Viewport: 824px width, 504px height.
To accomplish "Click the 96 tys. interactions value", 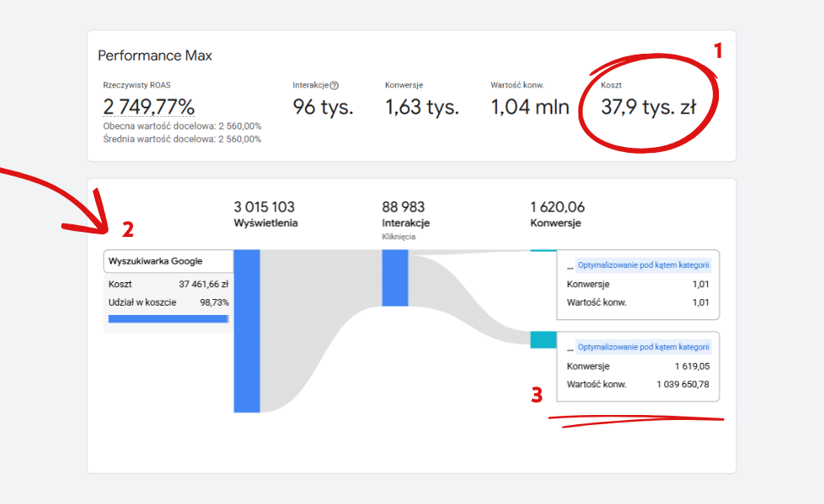I will coord(323,108).
